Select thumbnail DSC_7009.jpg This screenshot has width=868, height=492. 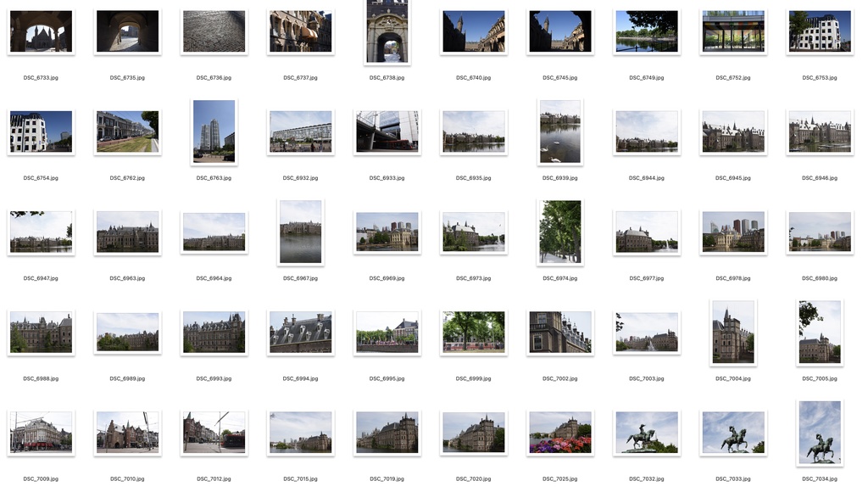pos(41,433)
